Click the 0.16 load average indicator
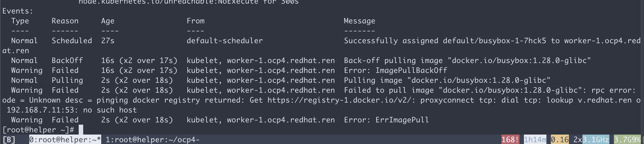The height and width of the screenshot is (144, 644). [x=559, y=139]
